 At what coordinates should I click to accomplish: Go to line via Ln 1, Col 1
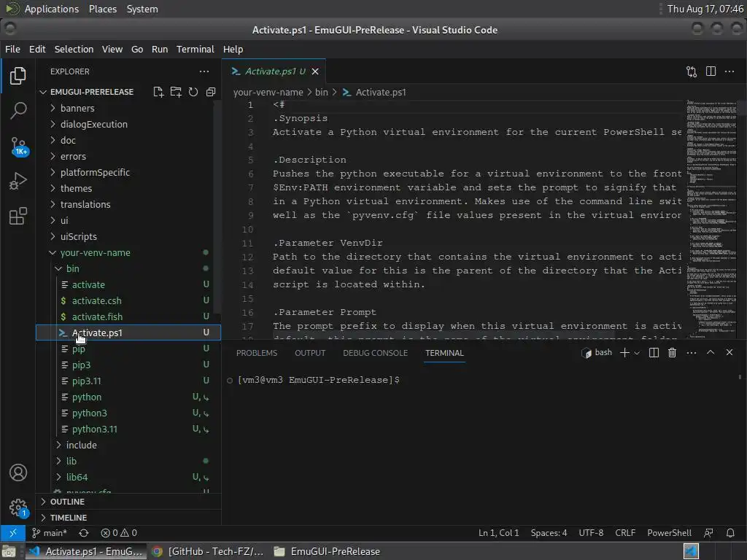click(498, 533)
